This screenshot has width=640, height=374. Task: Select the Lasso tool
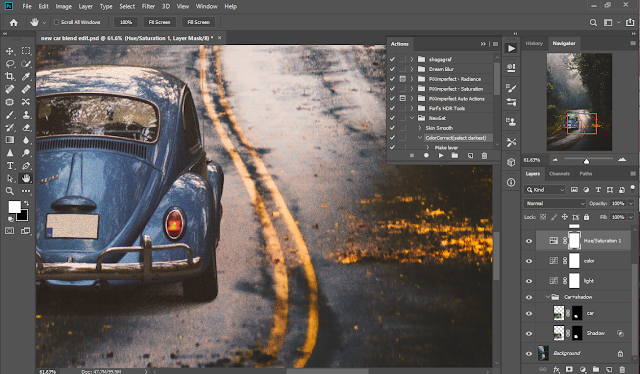(10, 64)
